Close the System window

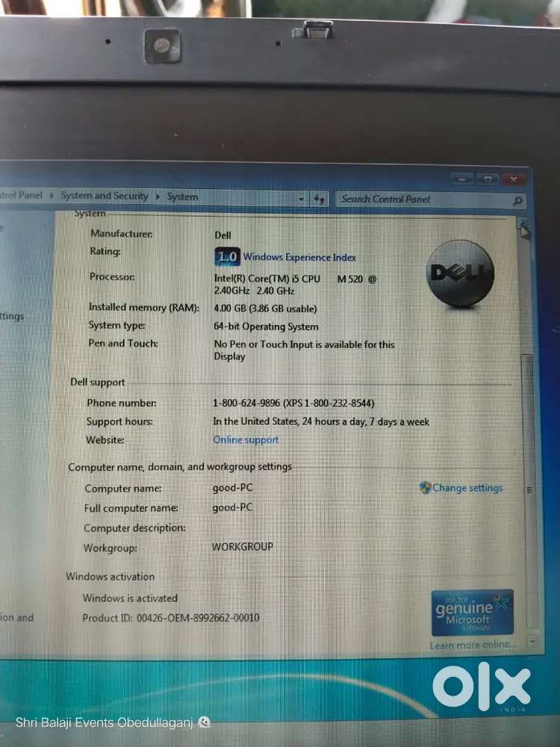coord(514,179)
